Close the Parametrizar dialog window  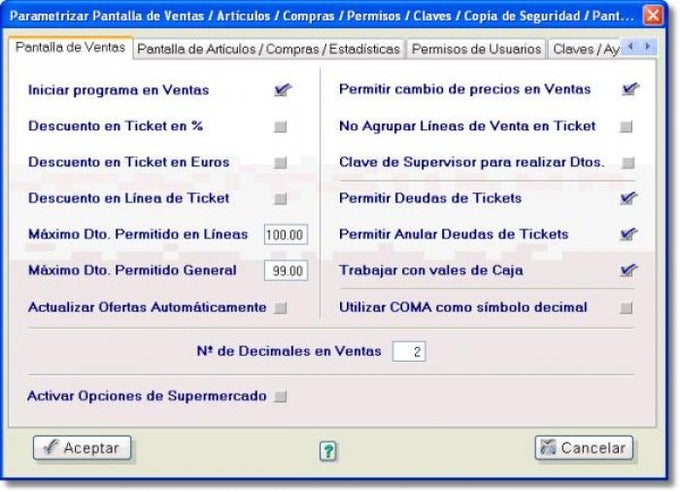[x=652, y=16]
